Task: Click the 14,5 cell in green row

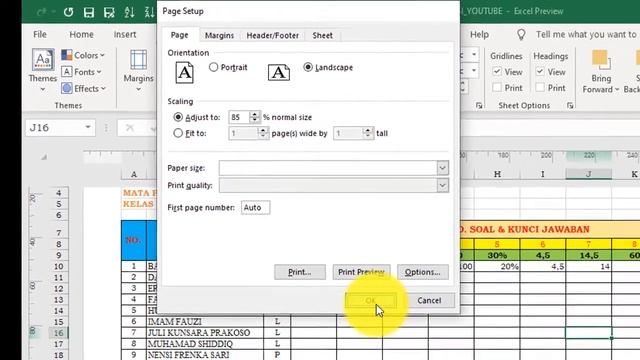Action: tap(589, 256)
